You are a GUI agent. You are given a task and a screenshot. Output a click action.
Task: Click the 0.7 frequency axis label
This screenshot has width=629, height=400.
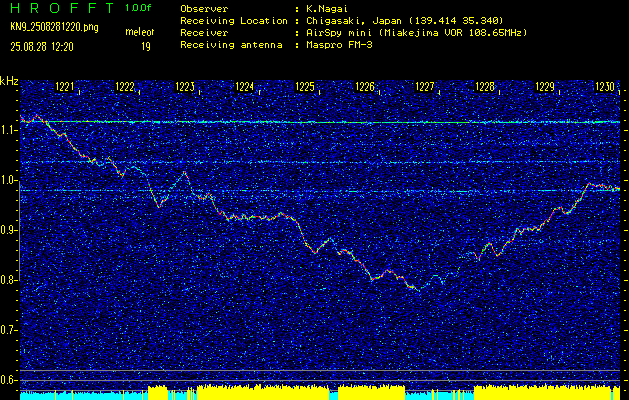[x=8, y=331]
